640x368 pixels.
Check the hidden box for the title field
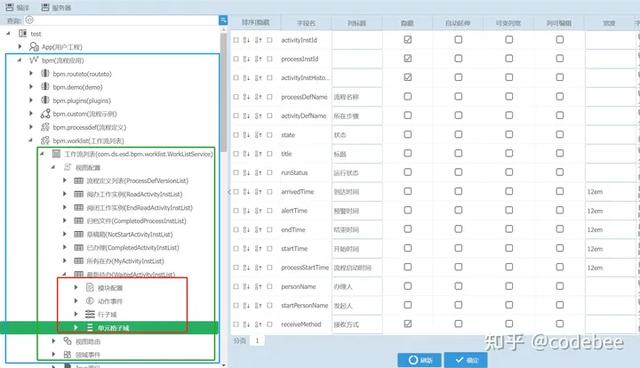[x=407, y=153]
